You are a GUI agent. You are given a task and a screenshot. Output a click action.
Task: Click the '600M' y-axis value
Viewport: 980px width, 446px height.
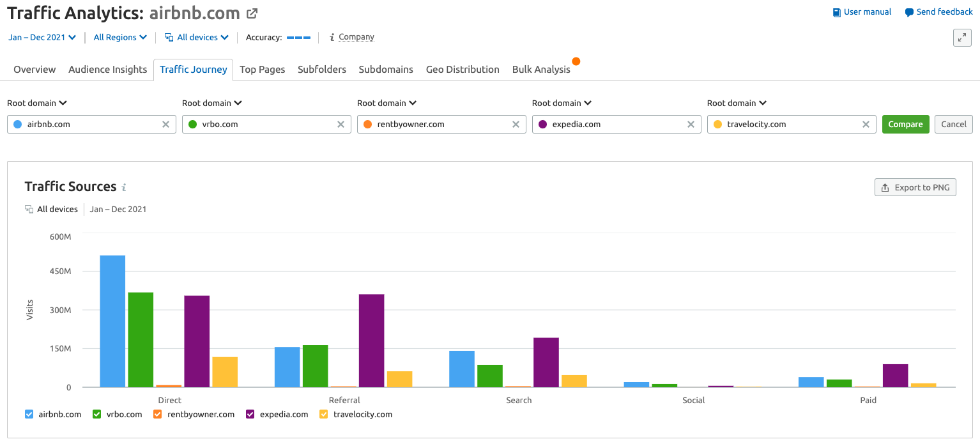pos(60,237)
